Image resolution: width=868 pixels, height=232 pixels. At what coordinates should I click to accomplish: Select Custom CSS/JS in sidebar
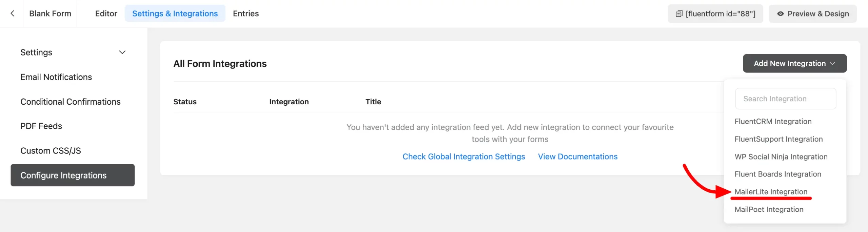51,151
